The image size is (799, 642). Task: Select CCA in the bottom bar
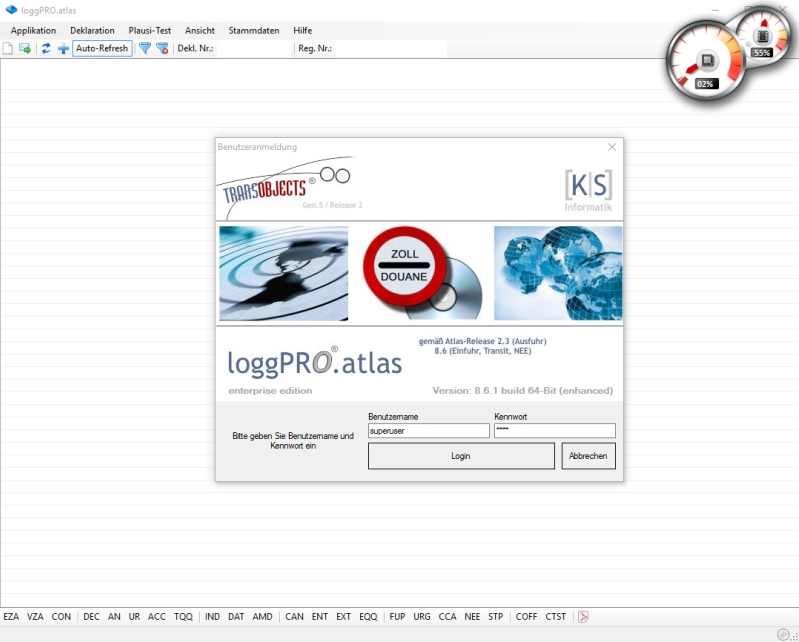coord(447,617)
